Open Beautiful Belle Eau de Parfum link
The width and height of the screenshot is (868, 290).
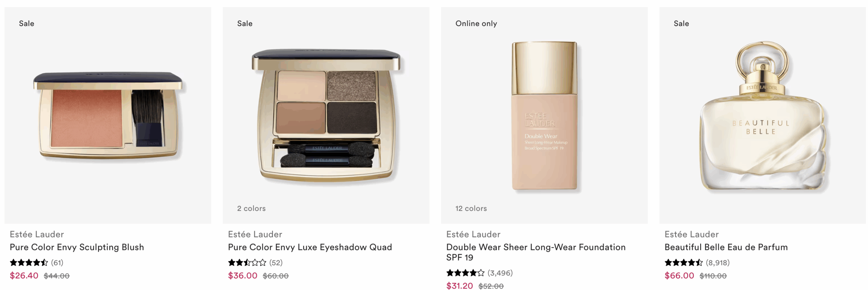726,247
